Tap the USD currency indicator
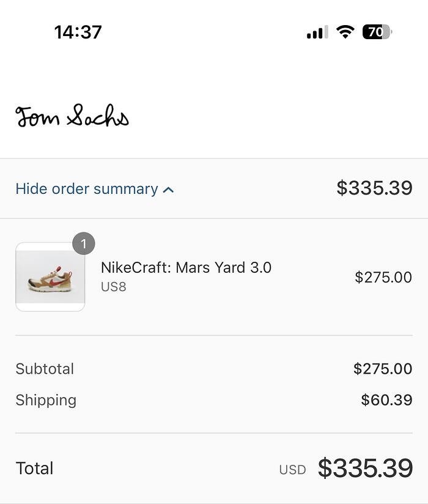The image size is (428, 504). (x=292, y=470)
